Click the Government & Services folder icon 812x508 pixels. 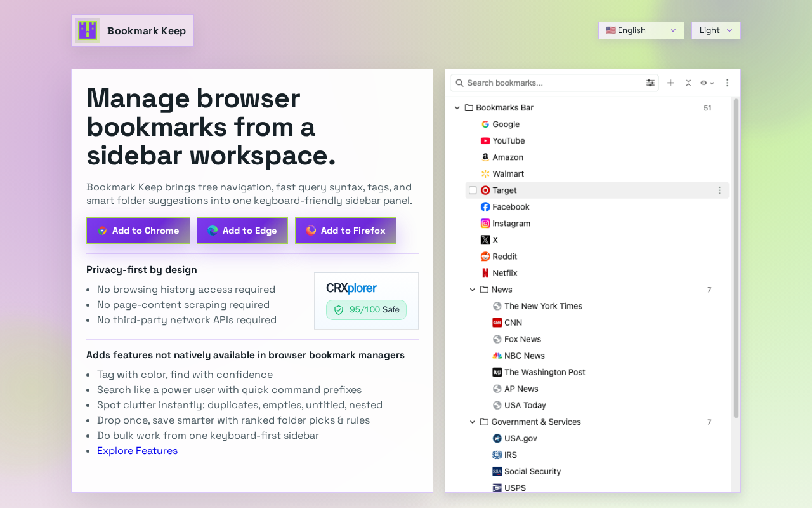485,422
